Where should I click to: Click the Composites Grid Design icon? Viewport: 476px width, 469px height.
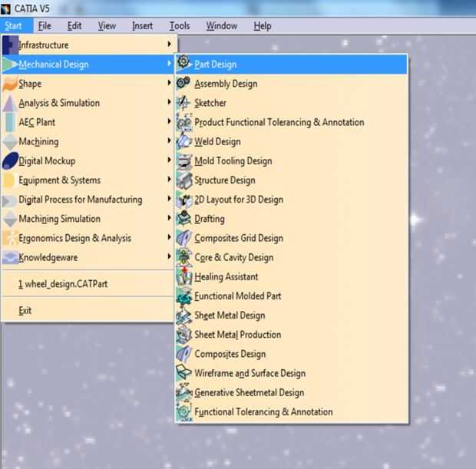point(183,238)
